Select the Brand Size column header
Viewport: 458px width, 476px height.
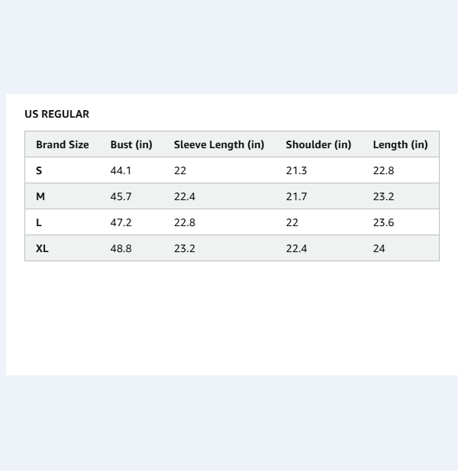(x=62, y=144)
